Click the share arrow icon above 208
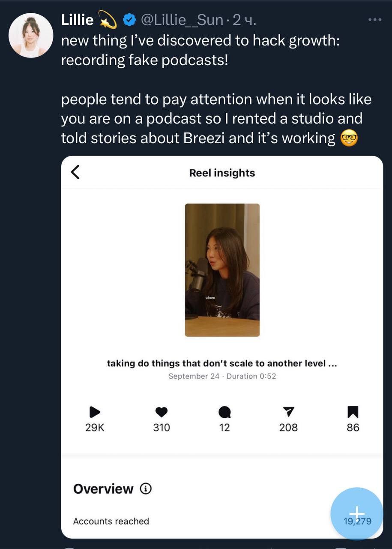 point(289,412)
